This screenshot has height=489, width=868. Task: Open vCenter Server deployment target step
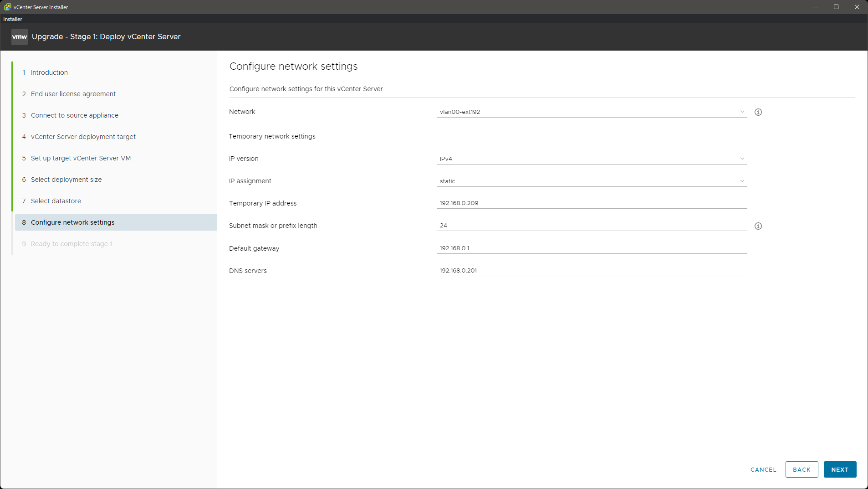(83, 137)
